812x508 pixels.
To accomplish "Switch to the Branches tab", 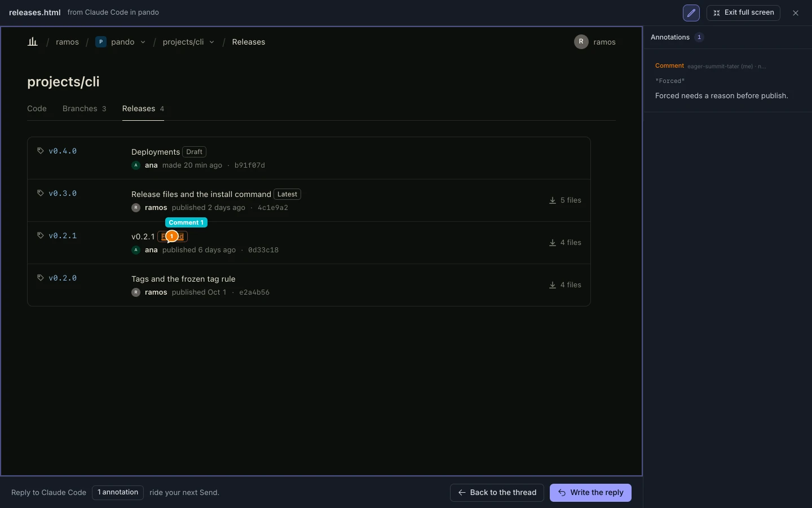I will 84,108.
